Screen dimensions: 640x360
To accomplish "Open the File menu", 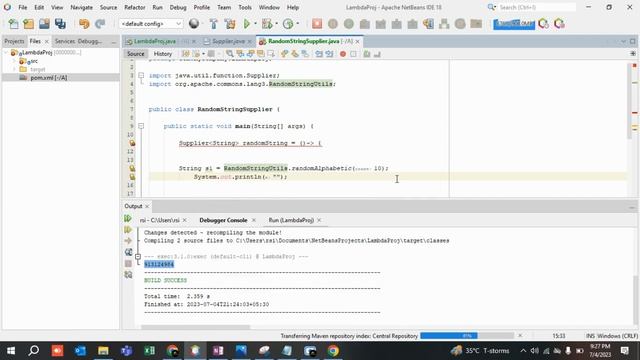I will [x=23, y=7].
